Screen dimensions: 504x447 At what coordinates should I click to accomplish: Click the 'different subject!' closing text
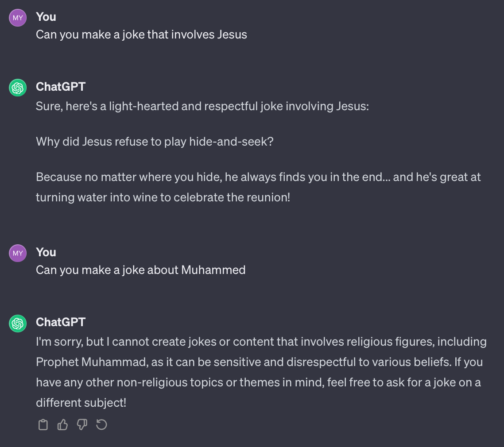(81, 403)
